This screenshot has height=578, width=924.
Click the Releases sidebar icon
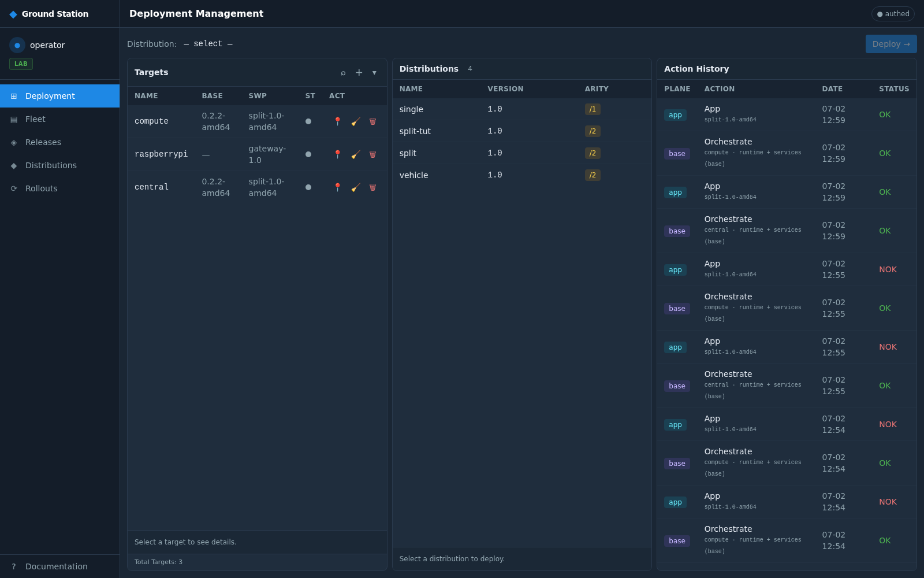click(14, 142)
